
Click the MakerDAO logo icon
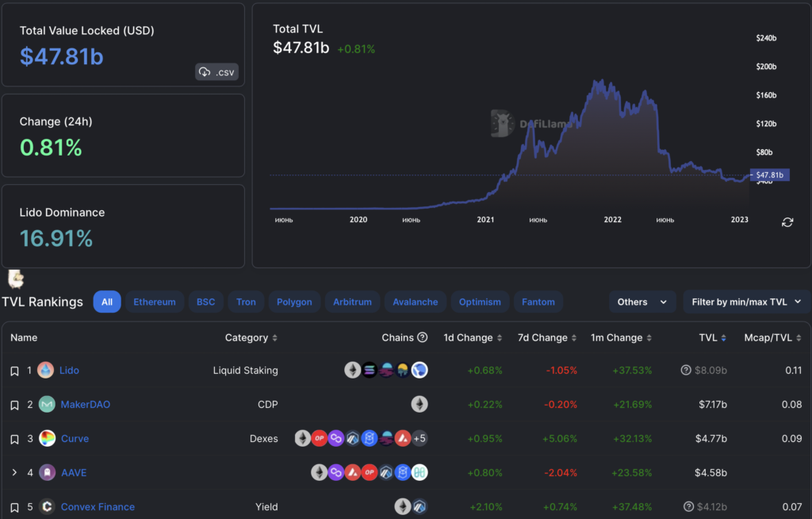[x=47, y=405]
